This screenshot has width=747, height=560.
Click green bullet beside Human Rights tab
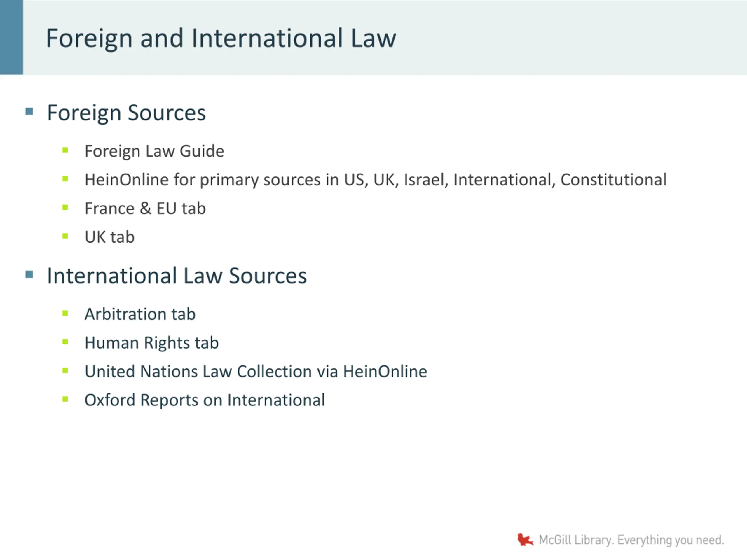[65, 342]
